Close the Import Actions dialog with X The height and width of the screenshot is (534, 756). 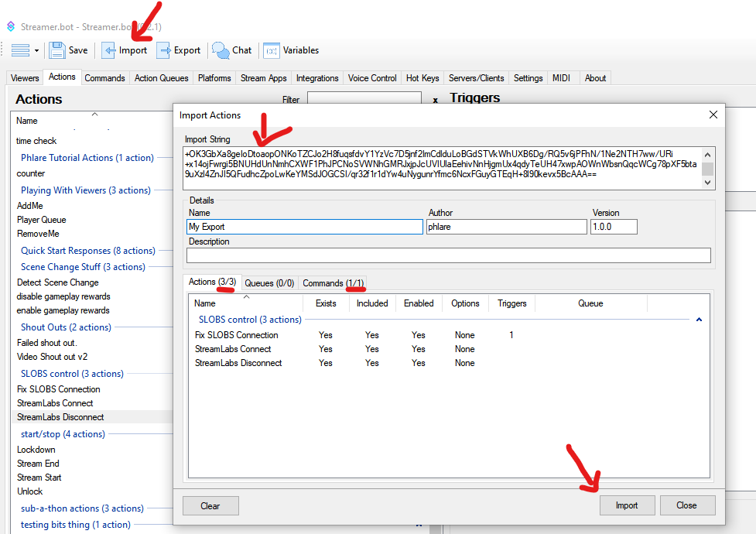[713, 115]
